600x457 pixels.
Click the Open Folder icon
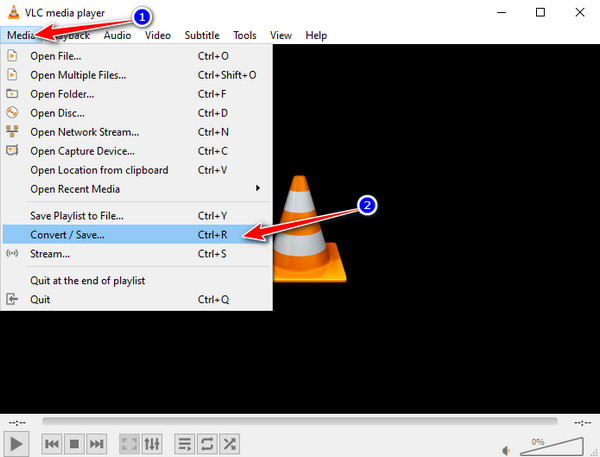point(12,93)
